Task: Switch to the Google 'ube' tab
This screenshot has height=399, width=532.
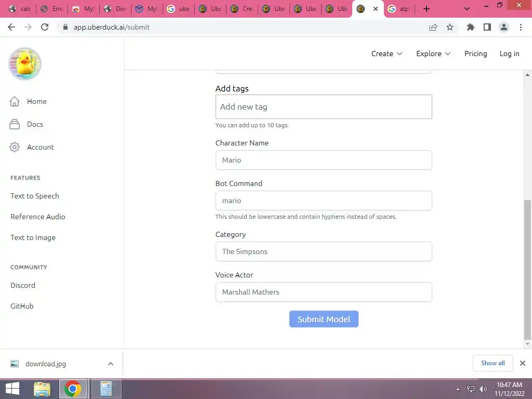Action: click(179, 9)
